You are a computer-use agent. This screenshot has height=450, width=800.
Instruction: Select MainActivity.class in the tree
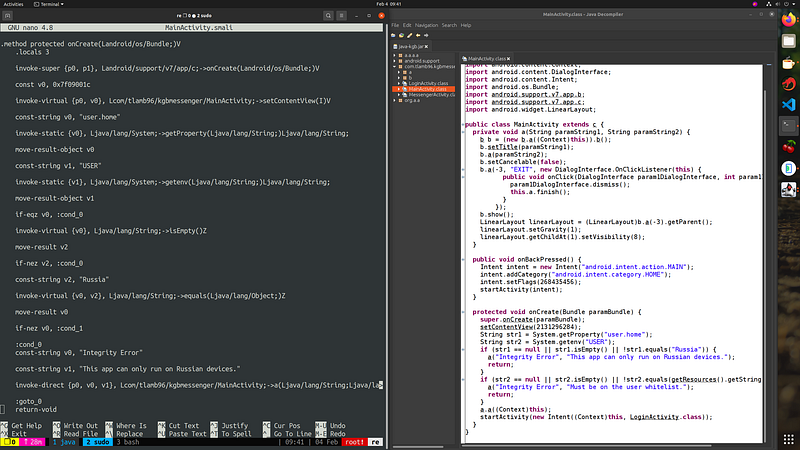click(x=427, y=89)
